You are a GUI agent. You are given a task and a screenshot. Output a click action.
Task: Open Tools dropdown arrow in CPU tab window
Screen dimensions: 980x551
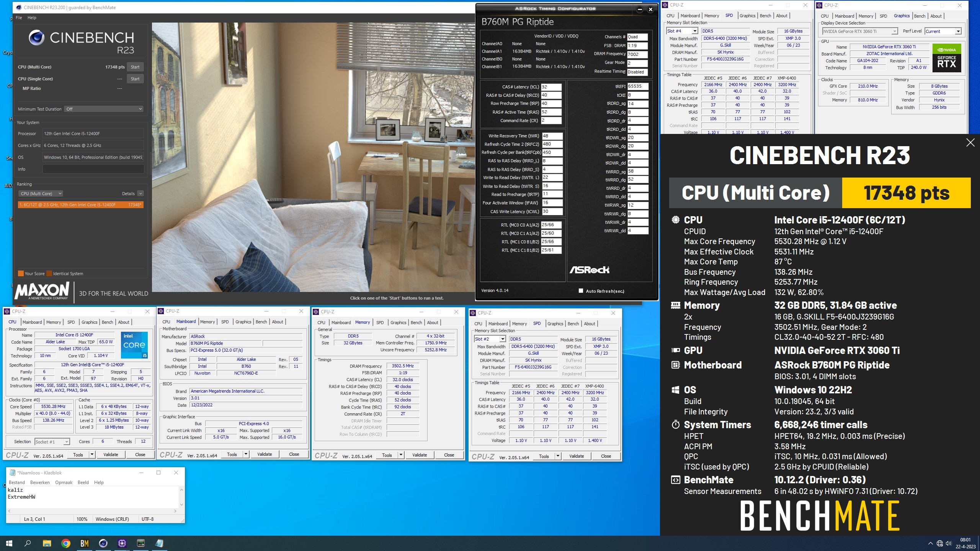92,455
